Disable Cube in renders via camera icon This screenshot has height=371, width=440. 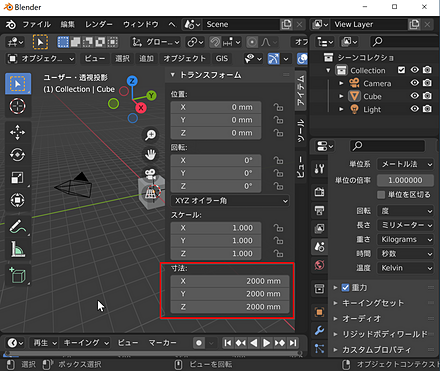tap(427, 96)
